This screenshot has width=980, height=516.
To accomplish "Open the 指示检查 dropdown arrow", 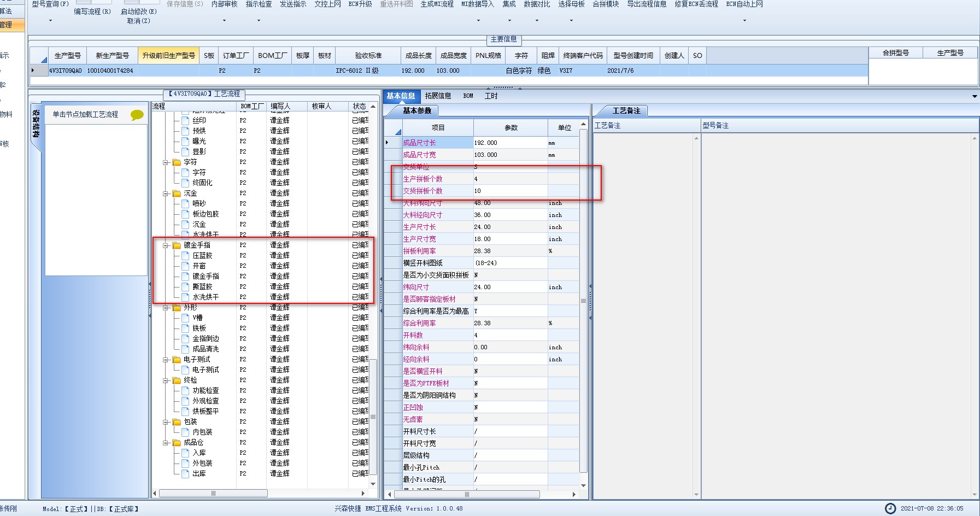I will [x=259, y=21].
